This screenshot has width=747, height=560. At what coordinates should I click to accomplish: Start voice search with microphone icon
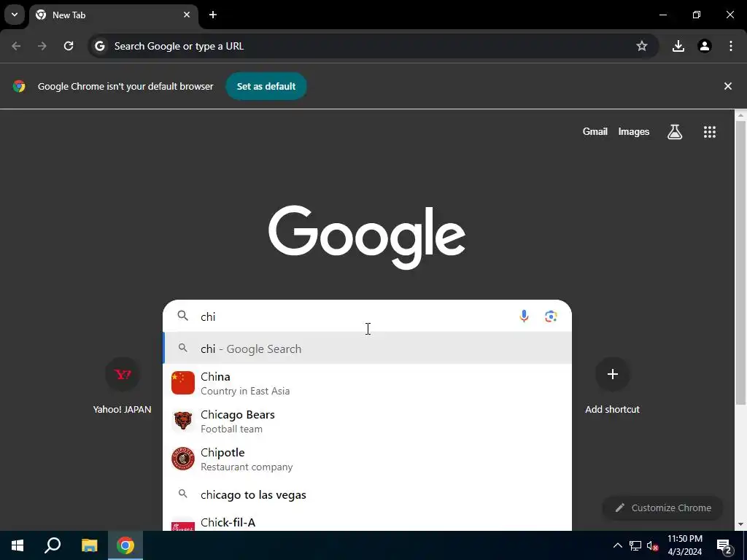tap(524, 316)
